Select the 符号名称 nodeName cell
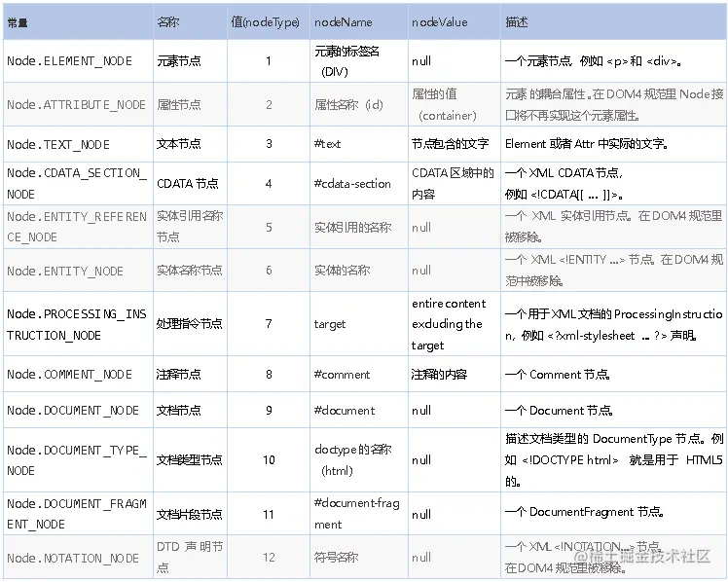728x582 pixels. click(x=359, y=557)
